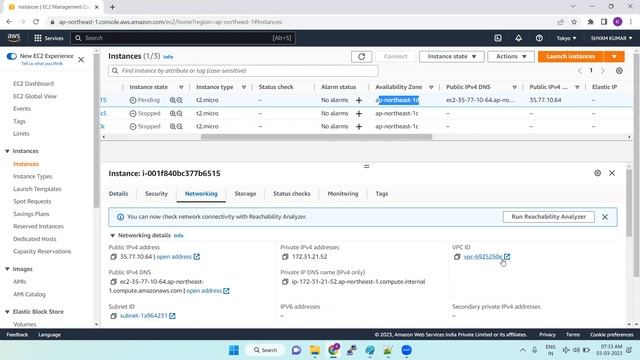Open AWS CloudShell icon in header
640x360 pixels.
[x=498, y=38]
